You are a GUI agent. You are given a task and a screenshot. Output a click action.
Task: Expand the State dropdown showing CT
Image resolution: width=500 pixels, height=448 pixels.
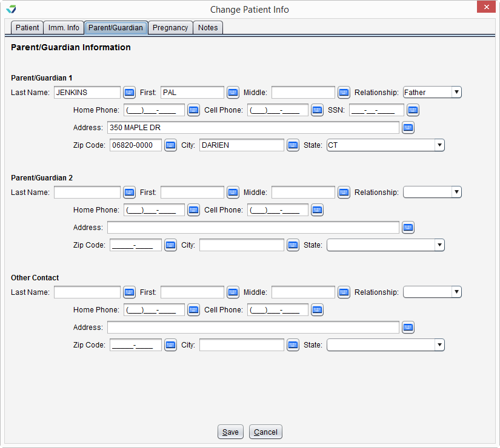coord(385,145)
